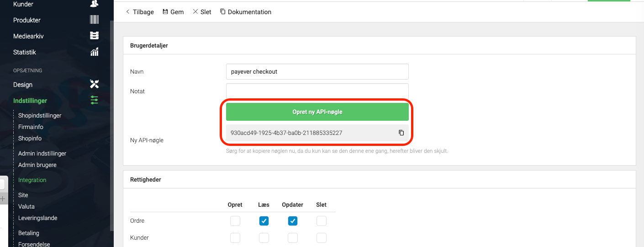Click the Indstillinger sliders icon
The height and width of the screenshot is (247, 644).
point(94,101)
